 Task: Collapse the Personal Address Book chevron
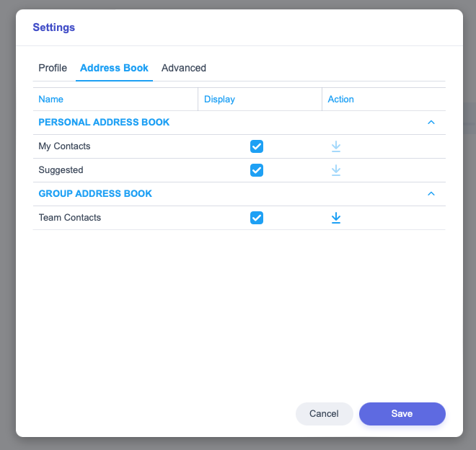(431, 123)
